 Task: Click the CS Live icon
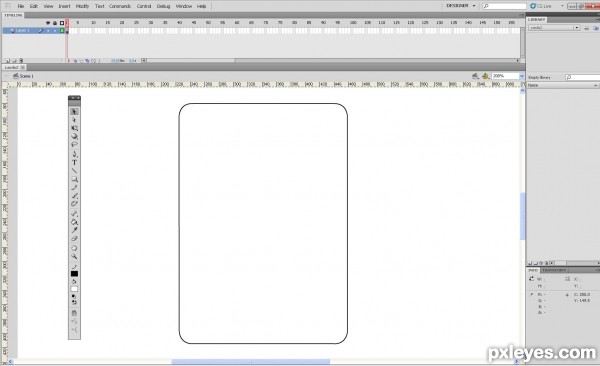coord(533,6)
